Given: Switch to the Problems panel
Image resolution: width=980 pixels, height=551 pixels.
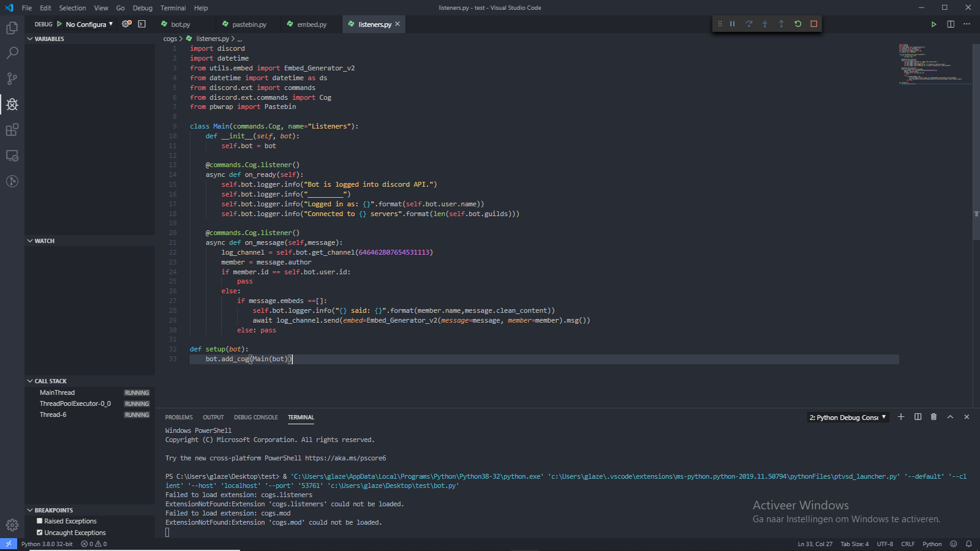Looking at the screenshot, I should point(178,417).
